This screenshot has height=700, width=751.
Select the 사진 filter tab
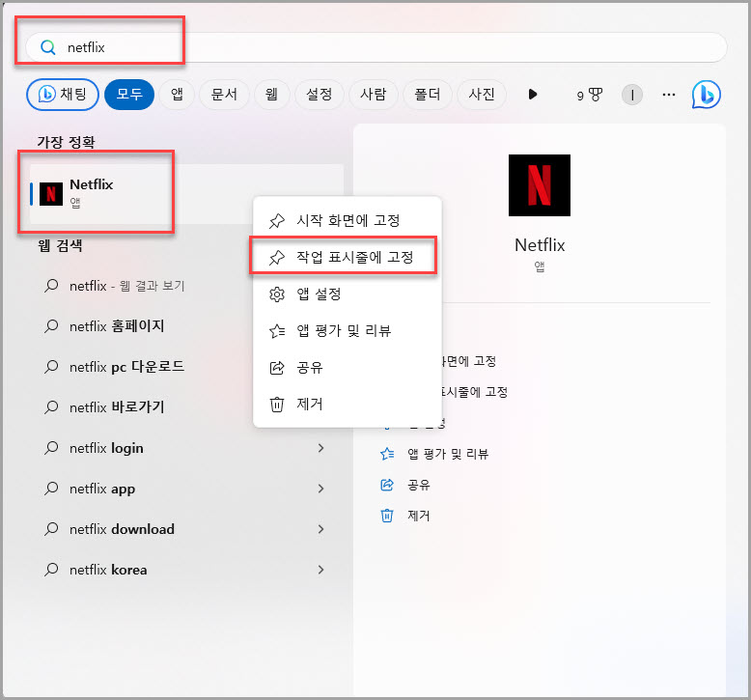point(482,95)
